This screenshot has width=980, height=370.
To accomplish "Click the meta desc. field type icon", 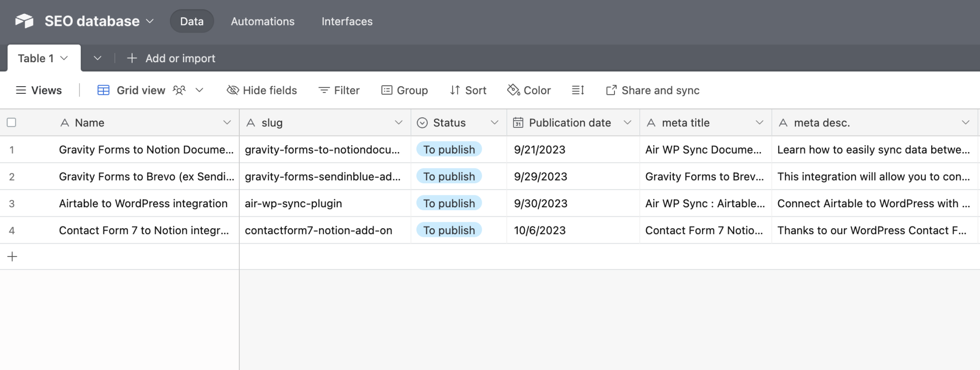I will click(x=783, y=123).
